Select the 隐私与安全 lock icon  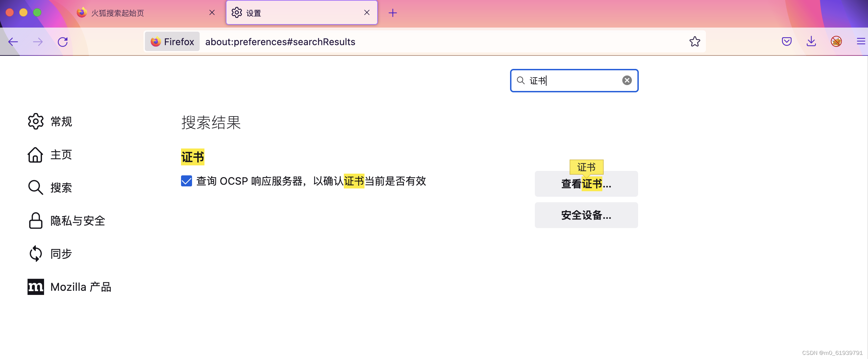pos(35,221)
